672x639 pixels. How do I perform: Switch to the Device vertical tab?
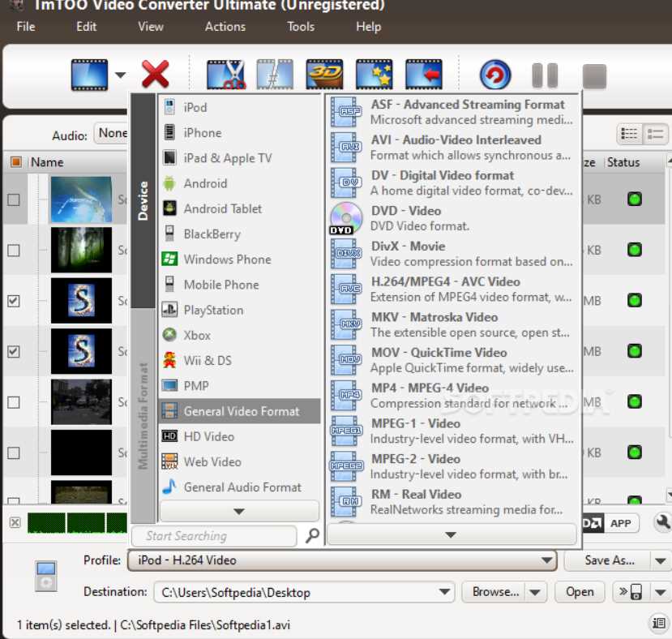coord(143,200)
